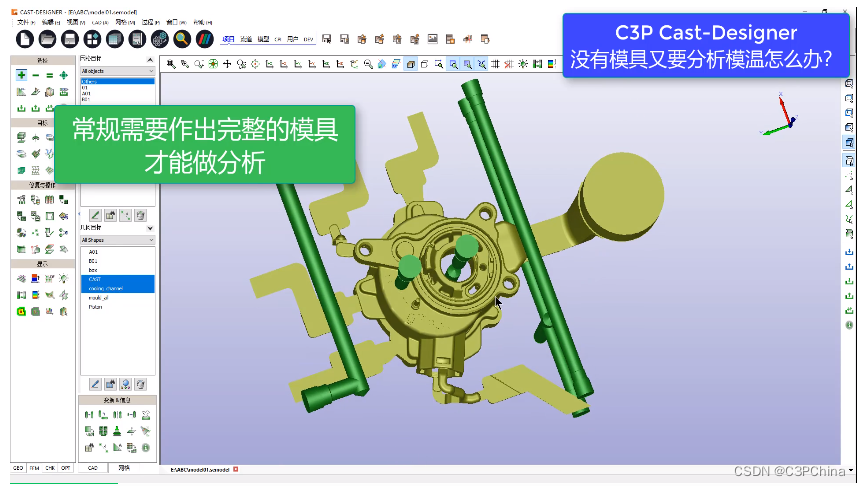This screenshot has height=486, width=860.
Task: Click the green circular info icon in bottom panel
Action: (146, 448)
